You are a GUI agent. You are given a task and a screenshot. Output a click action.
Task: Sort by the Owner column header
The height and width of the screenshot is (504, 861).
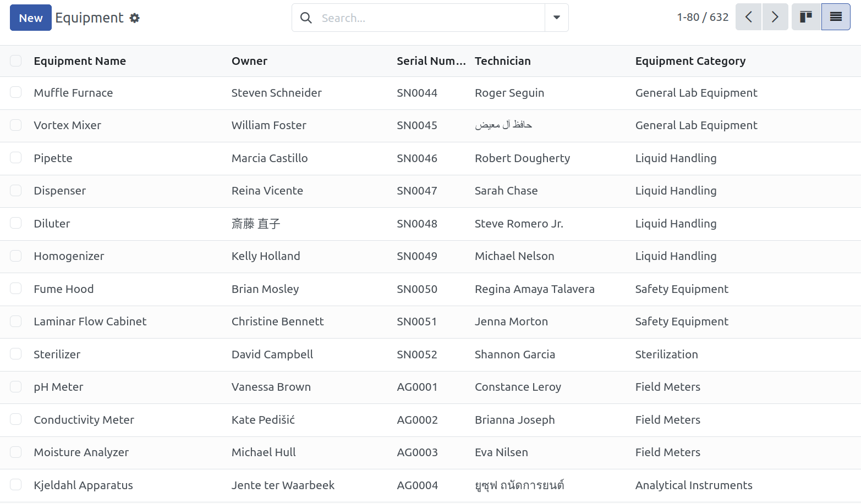pyautogui.click(x=249, y=61)
